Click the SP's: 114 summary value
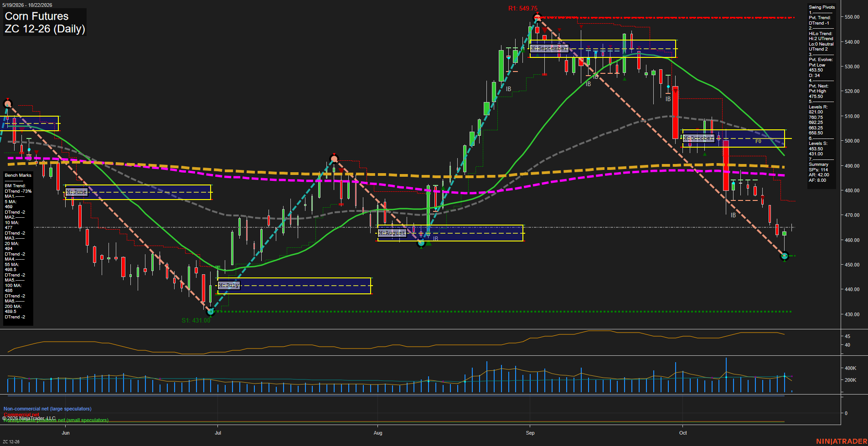This screenshot has height=446, width=868. tap(818, 170)
